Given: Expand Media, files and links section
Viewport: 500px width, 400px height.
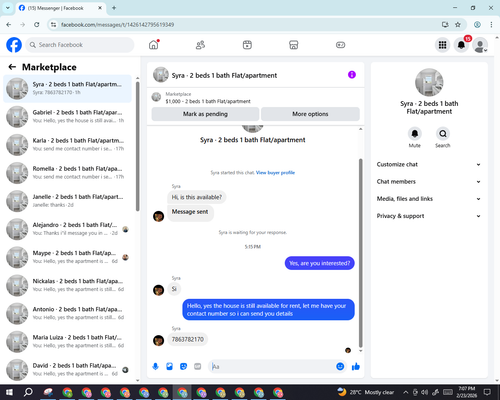Looking at the screenshot, I should (429, 199).
